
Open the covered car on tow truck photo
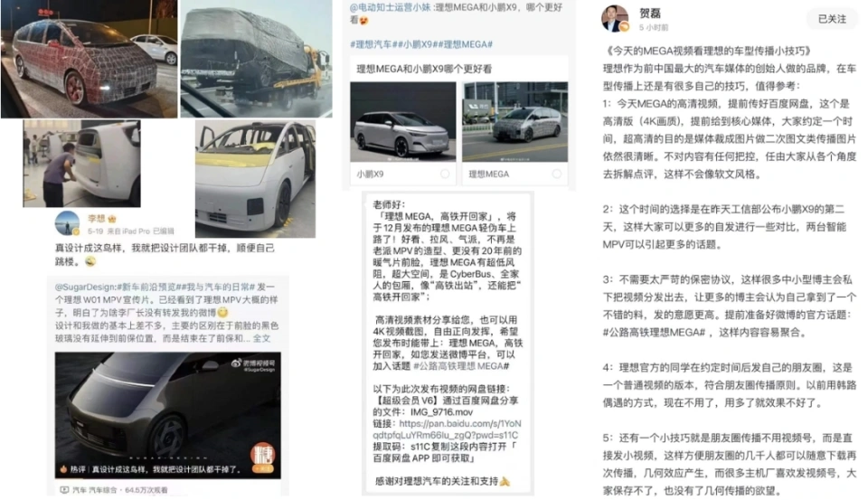256,59
